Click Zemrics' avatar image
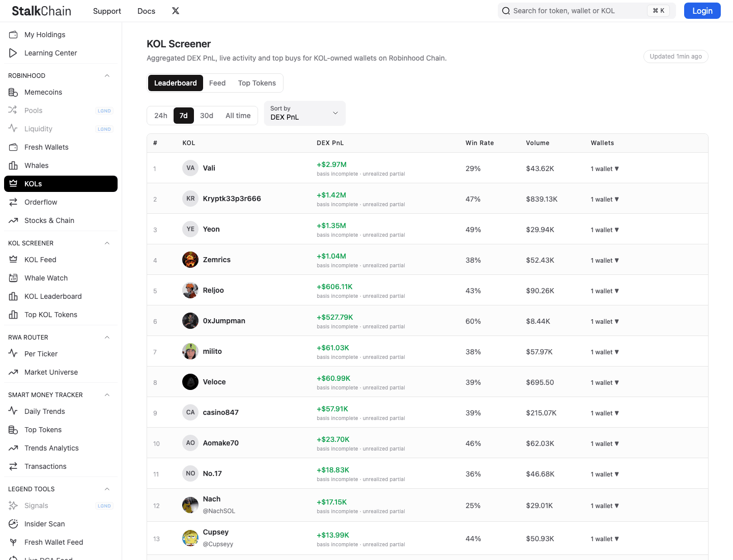 point(190,260)
